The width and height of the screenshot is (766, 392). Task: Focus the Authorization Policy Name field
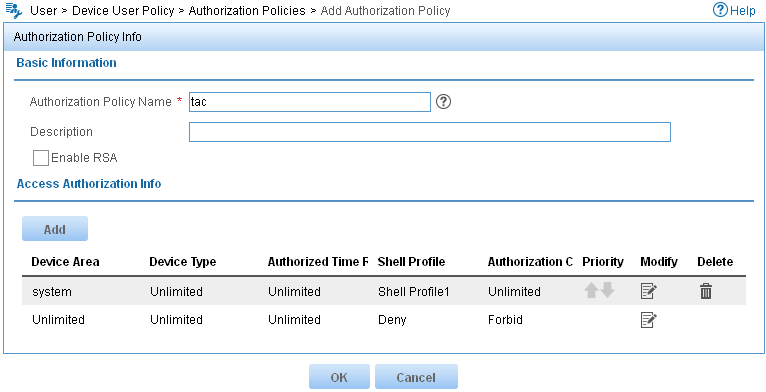[310, 102]
